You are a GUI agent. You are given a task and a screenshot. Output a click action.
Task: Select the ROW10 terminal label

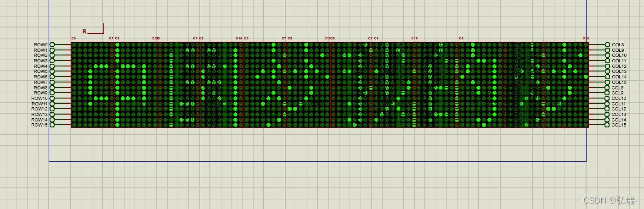[x=40, y=99]
